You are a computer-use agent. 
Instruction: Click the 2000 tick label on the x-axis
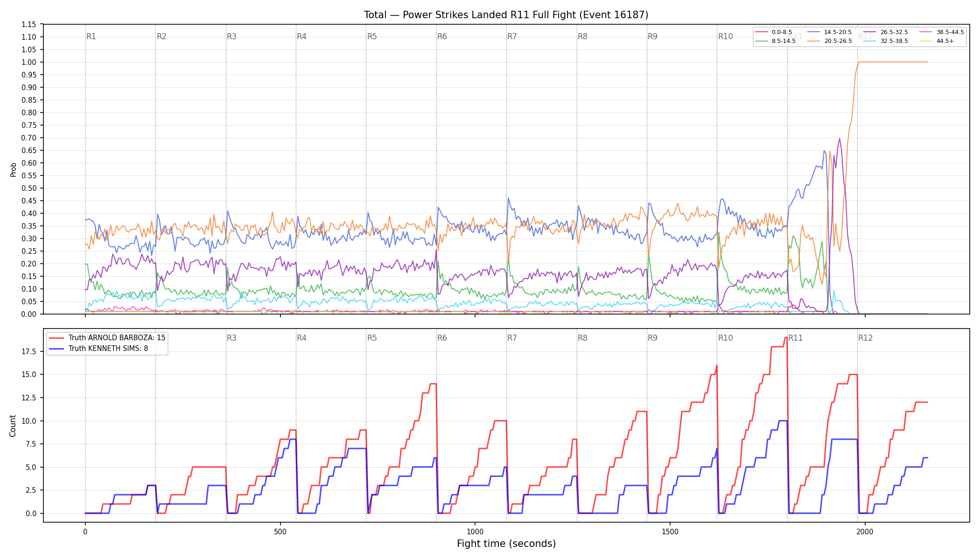tap(865, 532)
